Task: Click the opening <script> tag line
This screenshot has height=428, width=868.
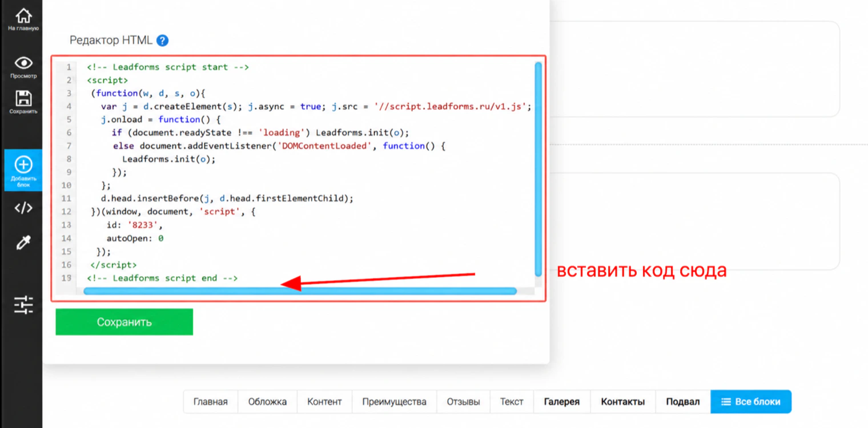Action: (x=107, y=80)
